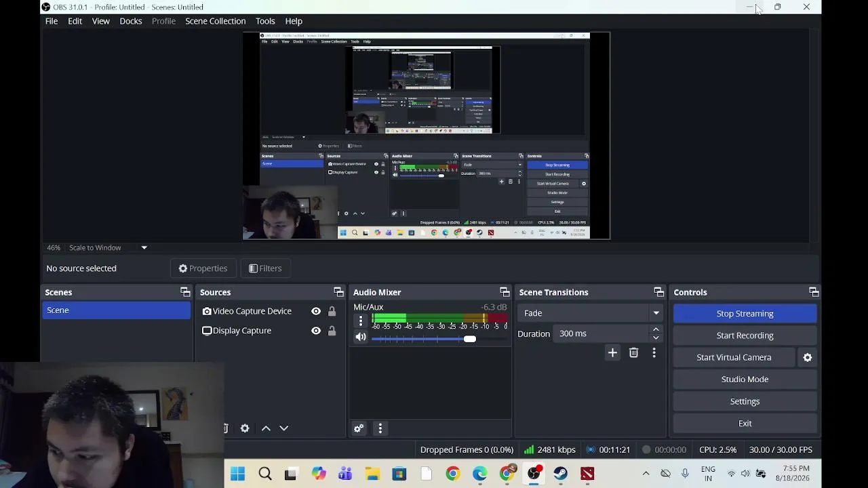This screenshot has height=488, width=868.
Task: Hide the Video Capture Device source
Action: [x=316, y=311]
